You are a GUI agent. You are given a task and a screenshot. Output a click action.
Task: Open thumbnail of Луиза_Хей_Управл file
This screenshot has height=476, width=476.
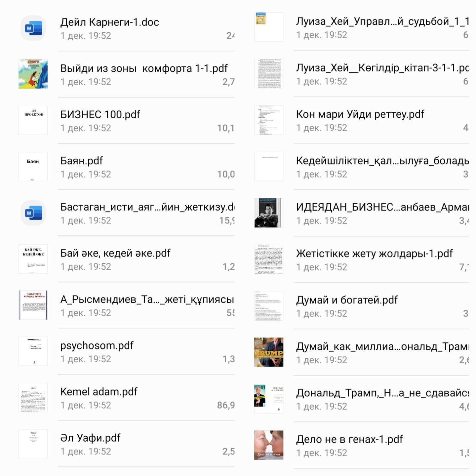pyautogui.click(x=269, y=27)
